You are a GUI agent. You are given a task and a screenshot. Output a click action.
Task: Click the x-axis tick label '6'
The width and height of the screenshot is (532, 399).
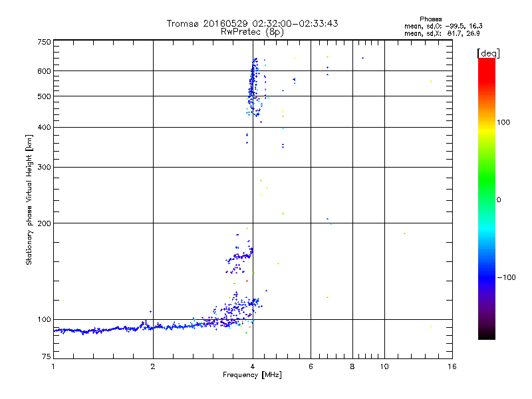tap(311, 366)
